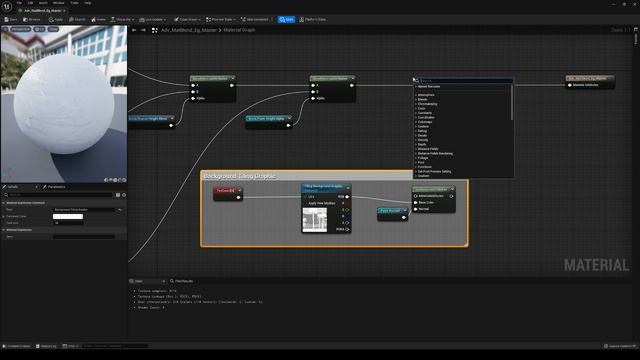Open Search from the toolbar
Screen dimensions: 640x360
point(77,20)
